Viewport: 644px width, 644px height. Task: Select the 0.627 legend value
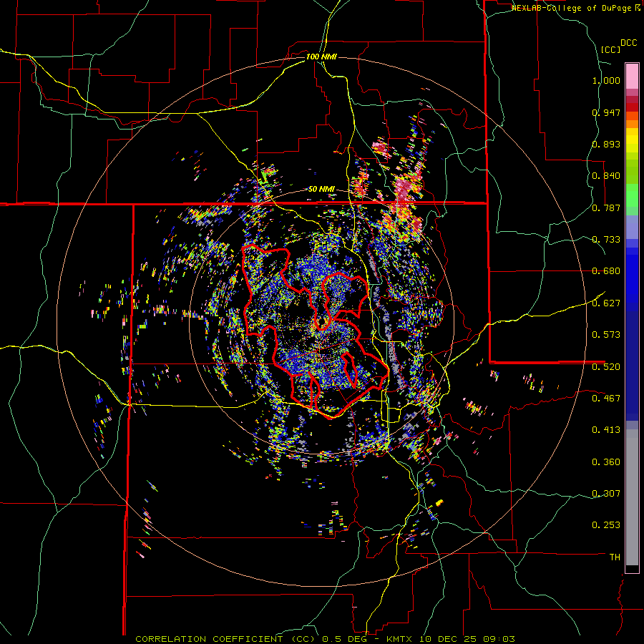click(606, 303)
